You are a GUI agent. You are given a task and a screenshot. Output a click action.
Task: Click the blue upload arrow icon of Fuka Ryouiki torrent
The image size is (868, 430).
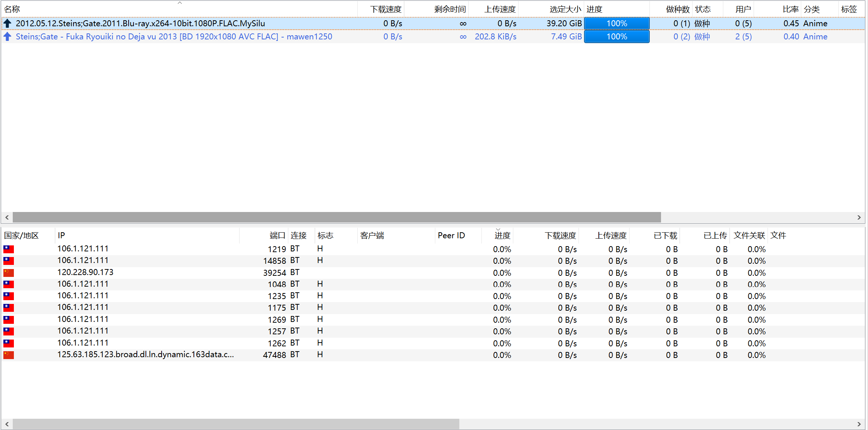tap(7, 37)
